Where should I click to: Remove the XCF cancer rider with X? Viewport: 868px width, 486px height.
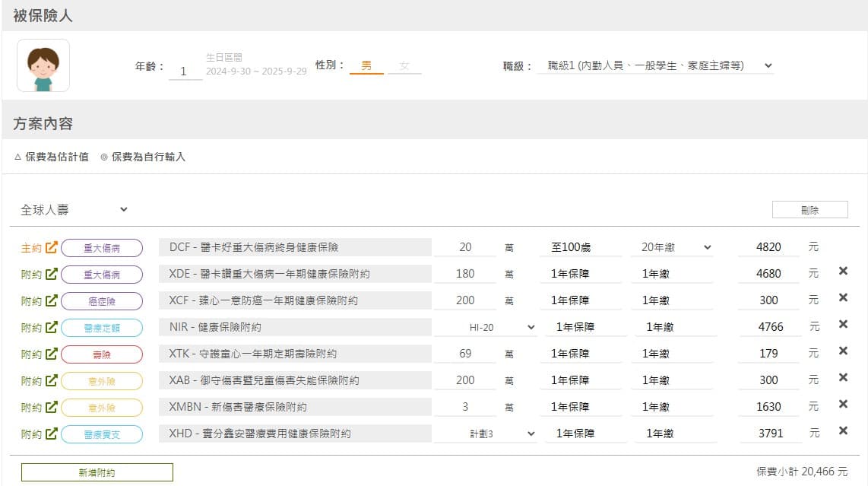tap(843, 297)
